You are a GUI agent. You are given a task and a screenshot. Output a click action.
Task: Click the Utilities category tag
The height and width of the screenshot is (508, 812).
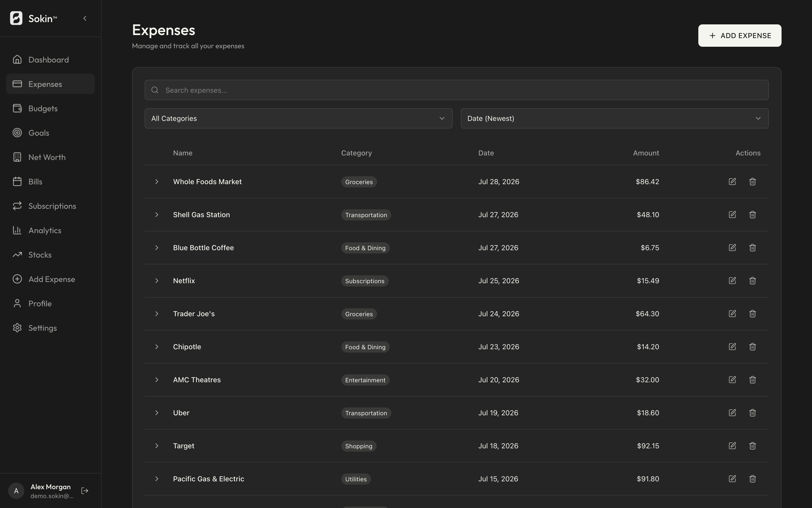click(356, 479)
